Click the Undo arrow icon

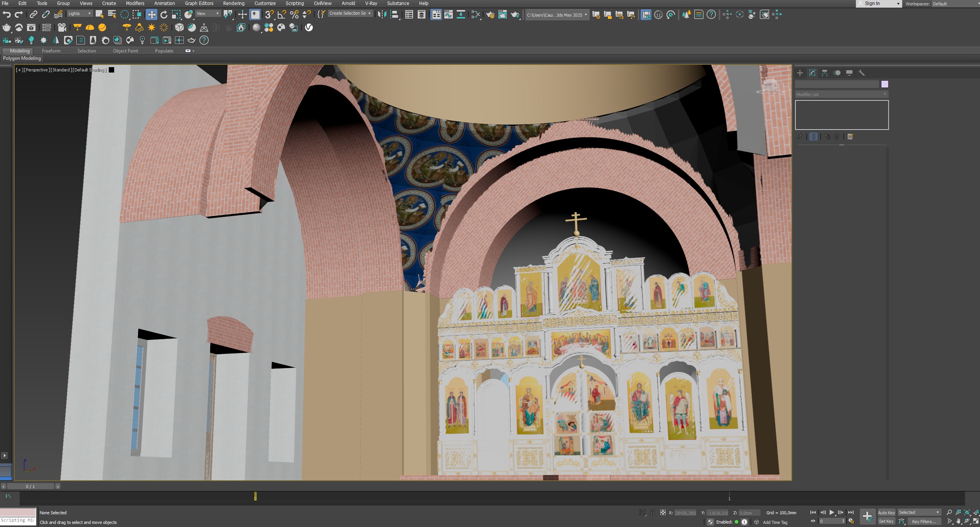tap(7, 15)
